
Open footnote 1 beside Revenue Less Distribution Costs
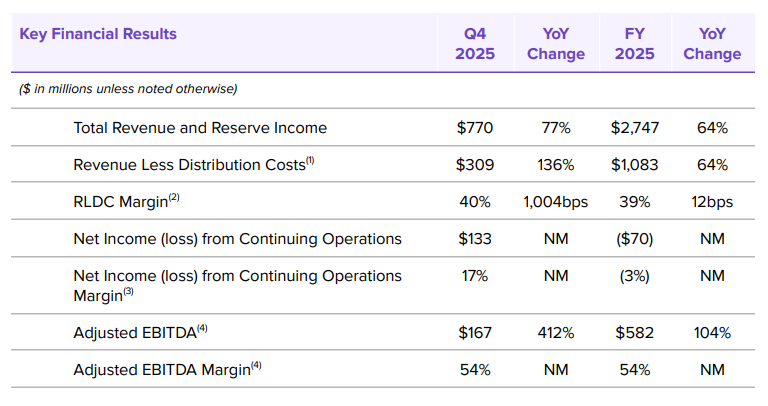(x=310, y=160)
